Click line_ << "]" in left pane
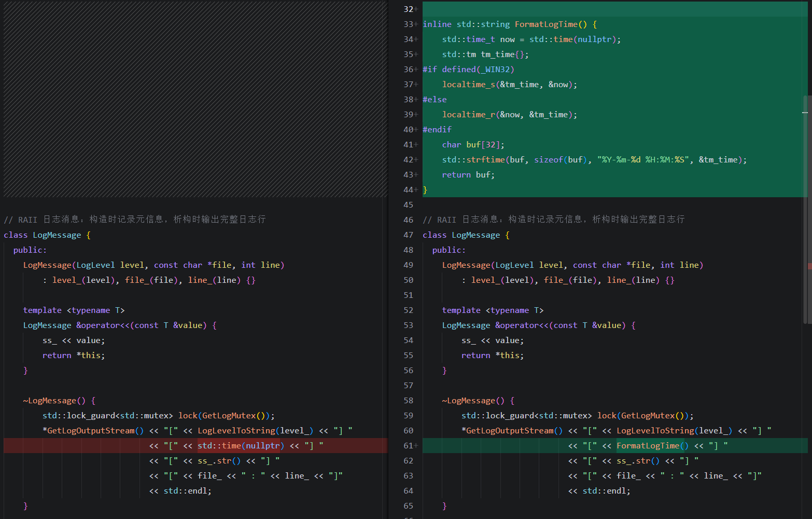Viewport: 812px width, 519px height. point(314,476)
